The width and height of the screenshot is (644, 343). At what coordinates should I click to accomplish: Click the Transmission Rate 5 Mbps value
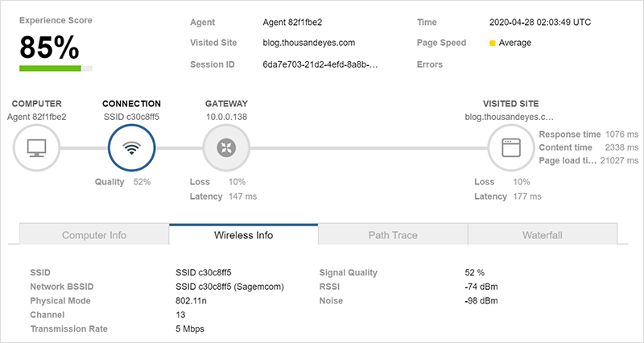click(192, 329)
